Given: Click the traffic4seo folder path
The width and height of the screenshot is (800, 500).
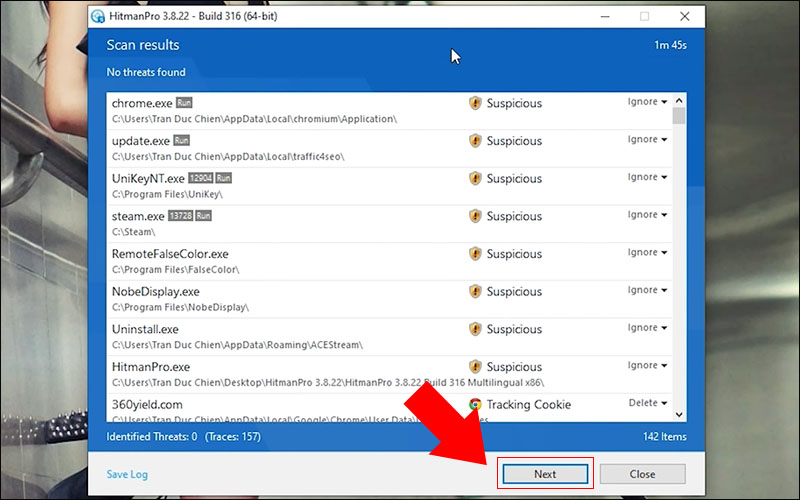Looking at the screenshot, I should click(228, 157).
